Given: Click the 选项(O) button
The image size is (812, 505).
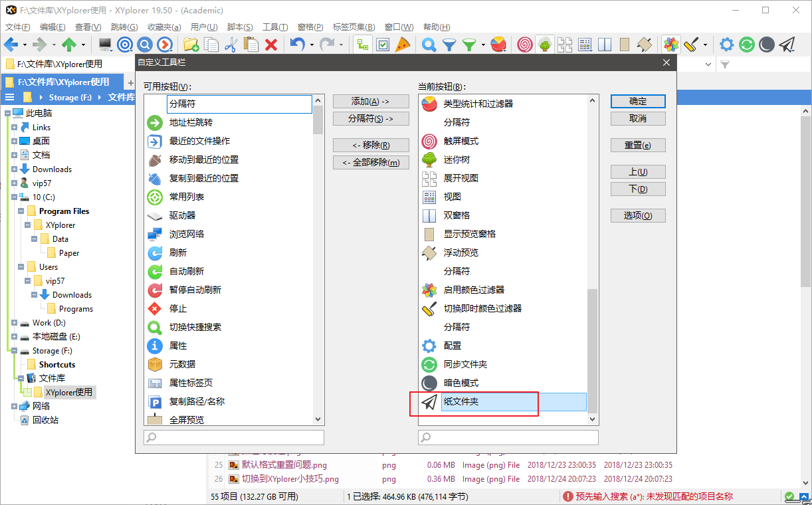Looking at the screenshot, I should point(638,215).
